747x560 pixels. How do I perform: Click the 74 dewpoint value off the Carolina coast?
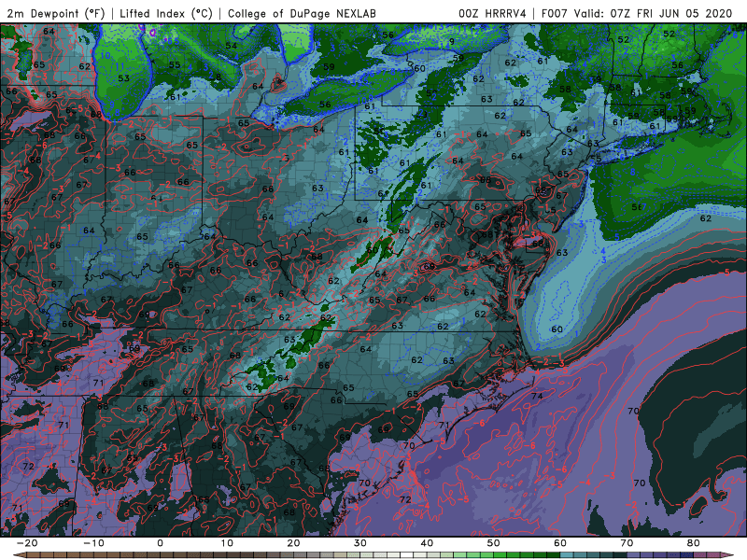point(537,396)
